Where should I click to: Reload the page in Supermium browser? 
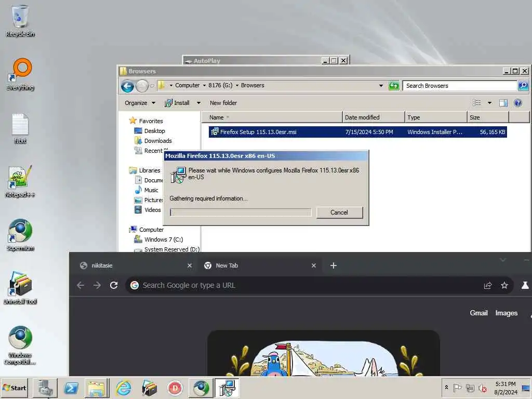click(x=114, y=285)
